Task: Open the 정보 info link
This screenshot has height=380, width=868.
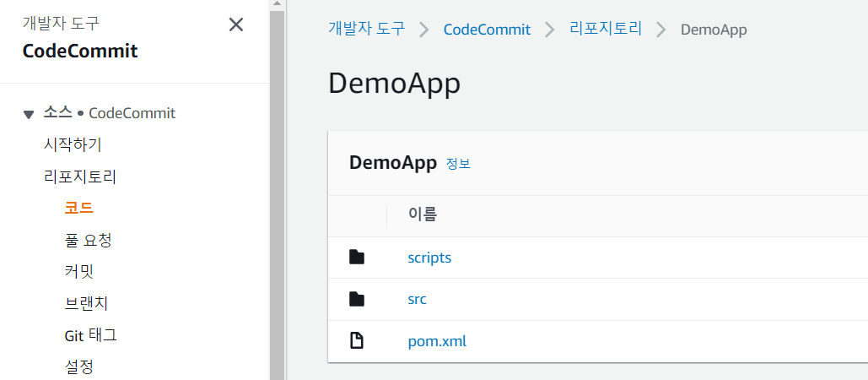Action: point(458,164)
